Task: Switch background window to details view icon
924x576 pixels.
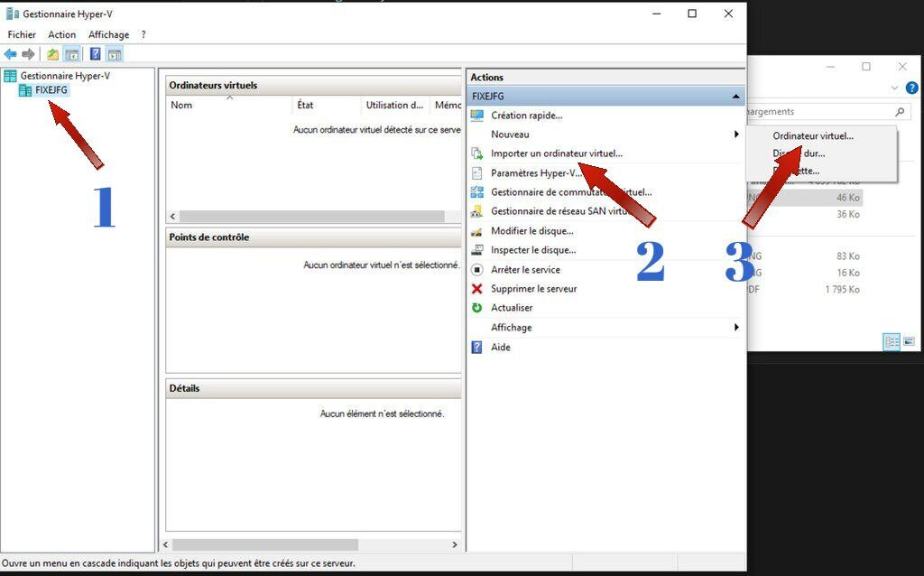Action: click(x=892, y=341)
